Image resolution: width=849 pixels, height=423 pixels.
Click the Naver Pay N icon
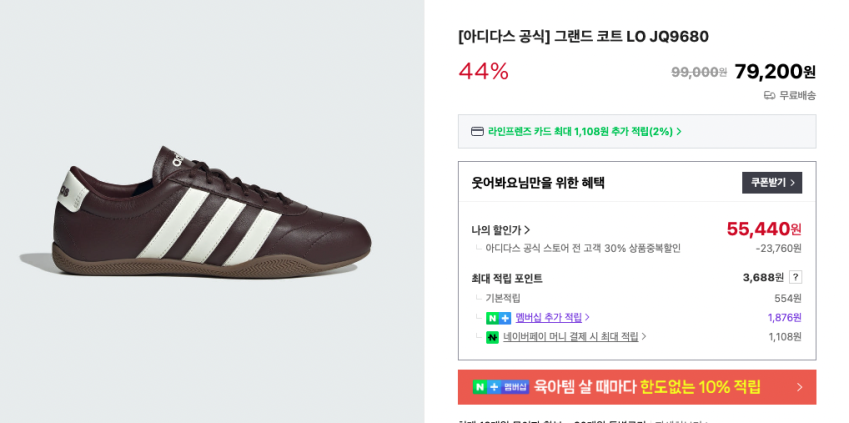coord(492,337)
